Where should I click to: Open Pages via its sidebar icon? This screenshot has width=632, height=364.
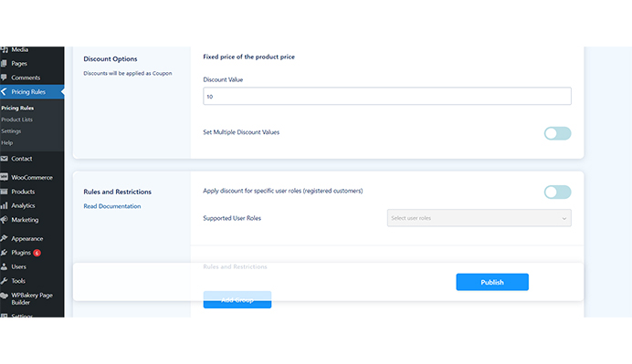tap(4, 64)
